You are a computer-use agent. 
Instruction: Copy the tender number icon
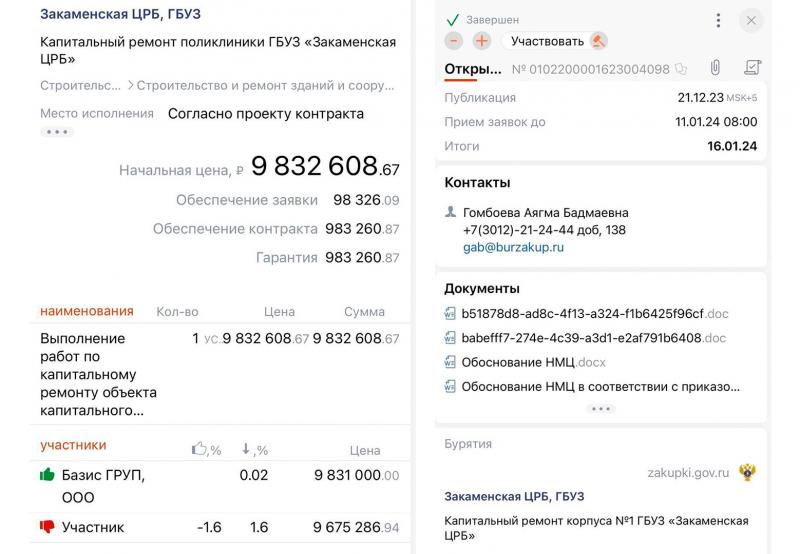tap(681, 69)
